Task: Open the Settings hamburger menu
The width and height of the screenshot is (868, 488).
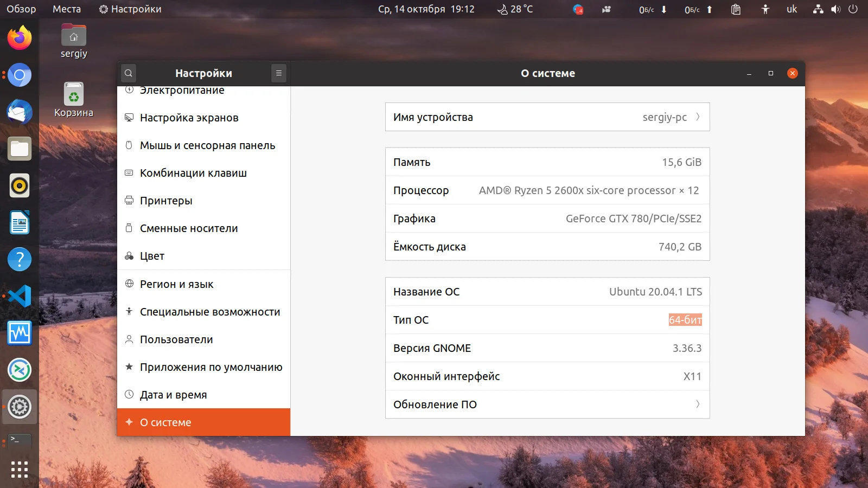Action: tap(278, 73)
